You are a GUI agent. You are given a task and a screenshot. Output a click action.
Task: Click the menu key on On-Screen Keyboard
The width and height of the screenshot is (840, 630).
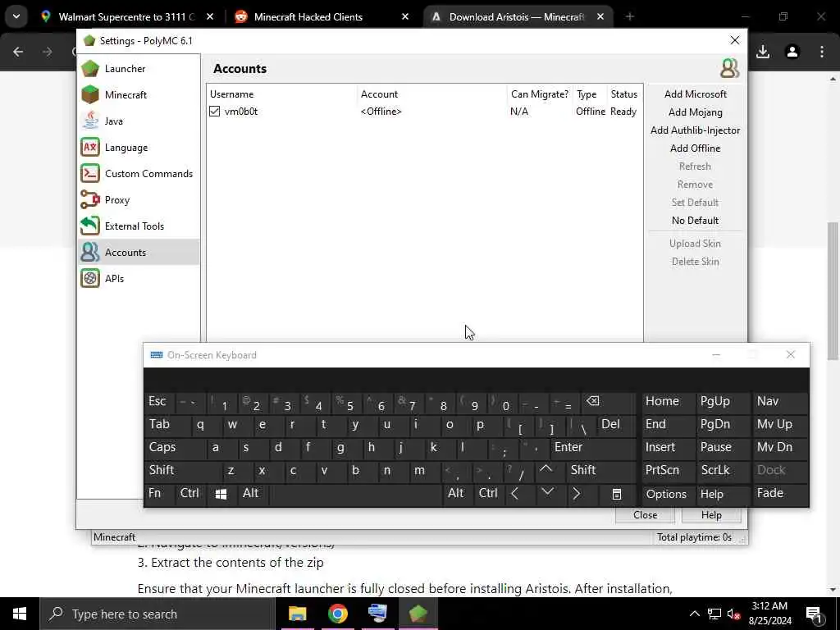pos(617,494)
